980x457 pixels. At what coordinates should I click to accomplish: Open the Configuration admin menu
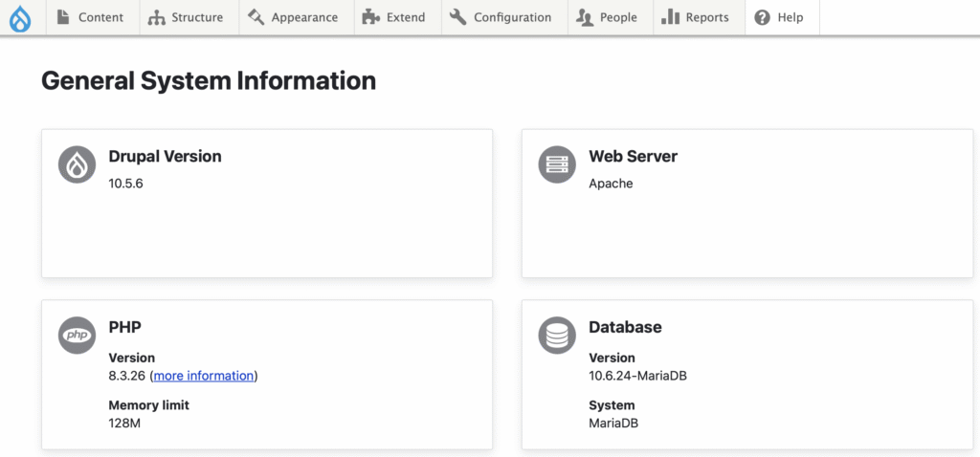tap(504, 17)
